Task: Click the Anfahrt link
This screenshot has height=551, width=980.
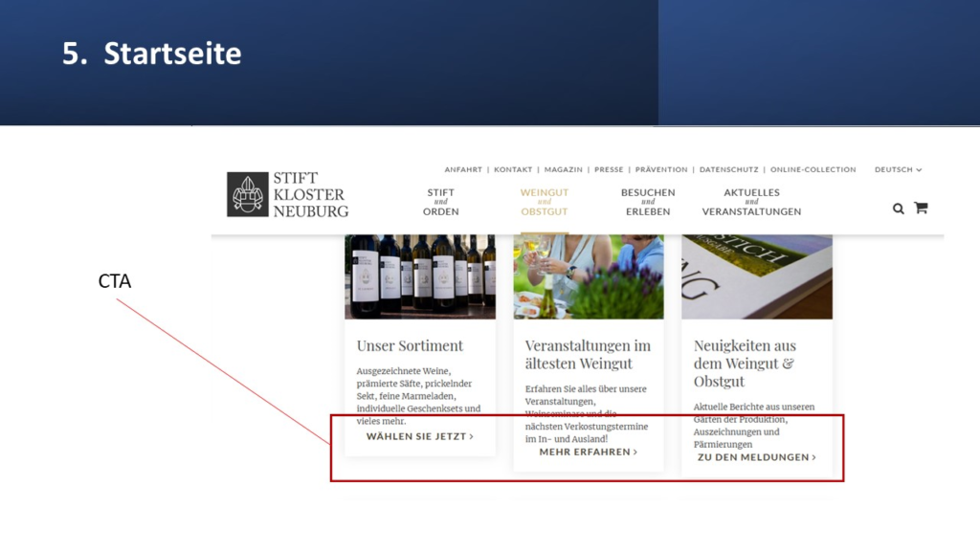Action: click(x=463, y=169)
